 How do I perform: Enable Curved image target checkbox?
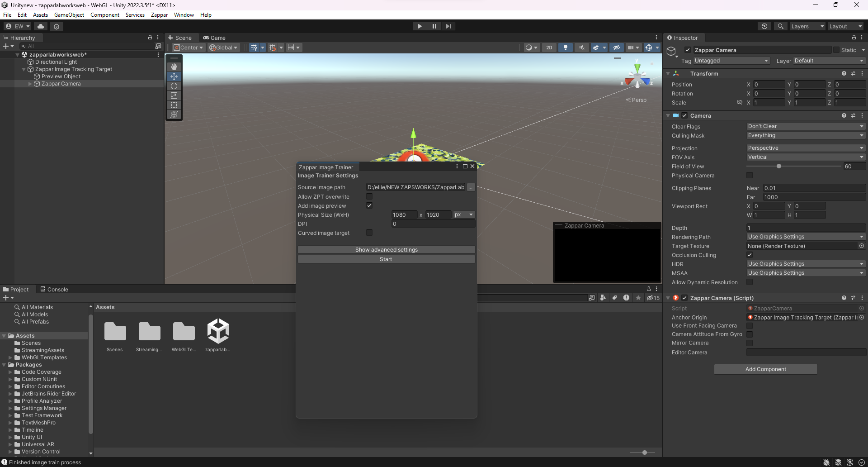click(369, 233)
